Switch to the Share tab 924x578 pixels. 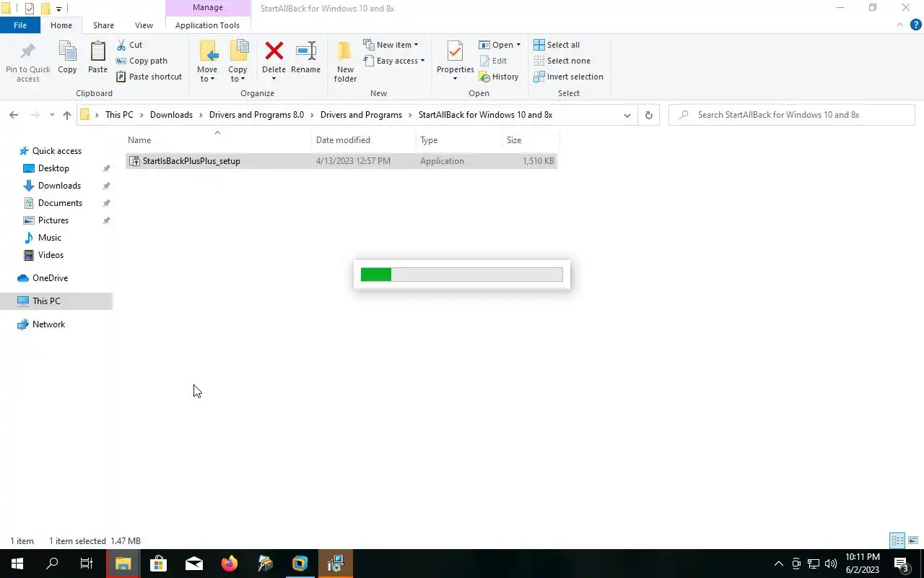click(103, 25)
